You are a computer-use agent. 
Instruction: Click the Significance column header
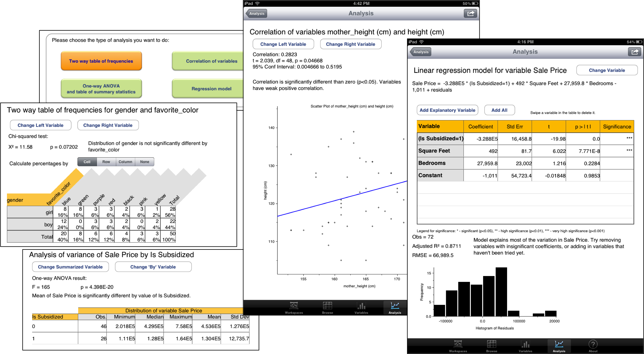tap(617, 127)
